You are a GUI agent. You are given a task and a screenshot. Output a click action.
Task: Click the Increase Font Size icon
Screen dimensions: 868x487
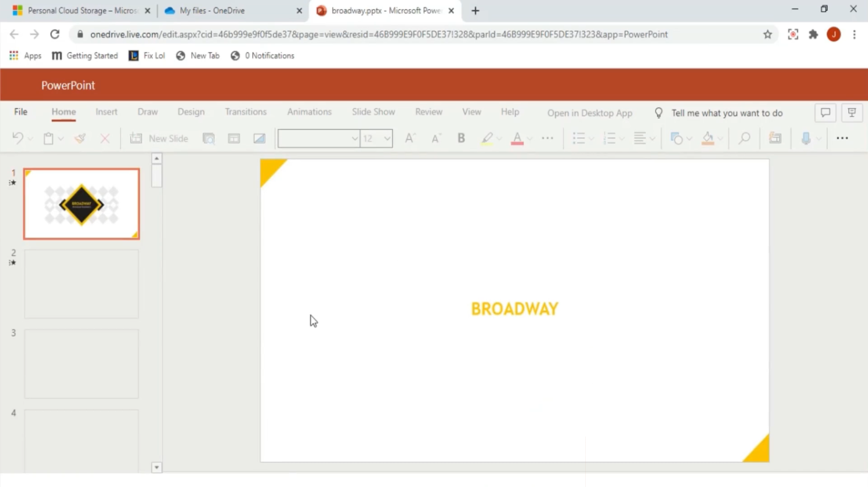click(x=410, y=138)
